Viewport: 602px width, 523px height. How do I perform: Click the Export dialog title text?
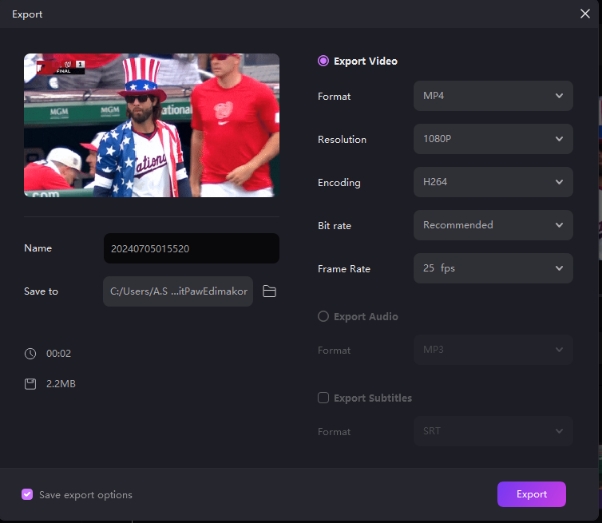(x=28, y=15)
